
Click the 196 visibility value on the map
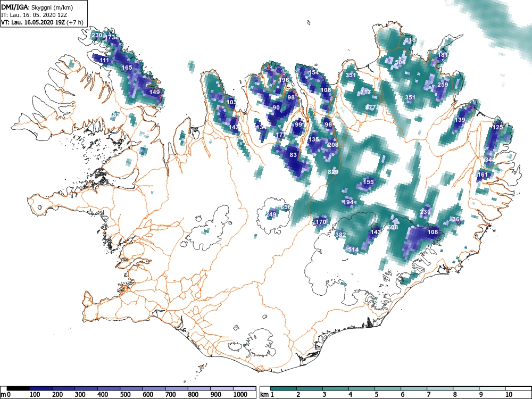click(x=284, y=80)
